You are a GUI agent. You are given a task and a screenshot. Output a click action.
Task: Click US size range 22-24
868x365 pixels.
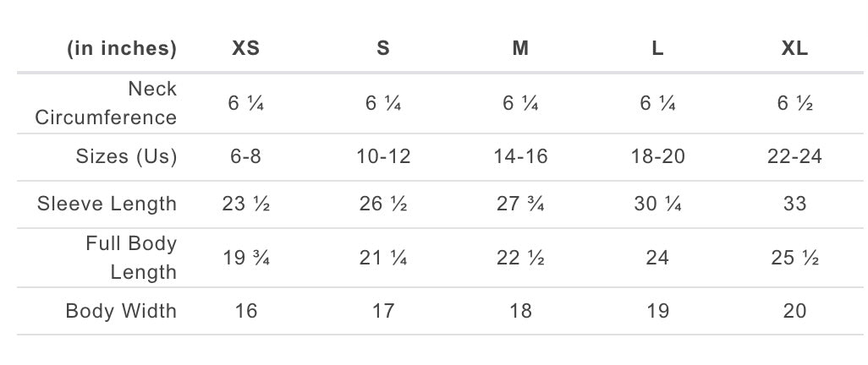[x=794, y=156]
